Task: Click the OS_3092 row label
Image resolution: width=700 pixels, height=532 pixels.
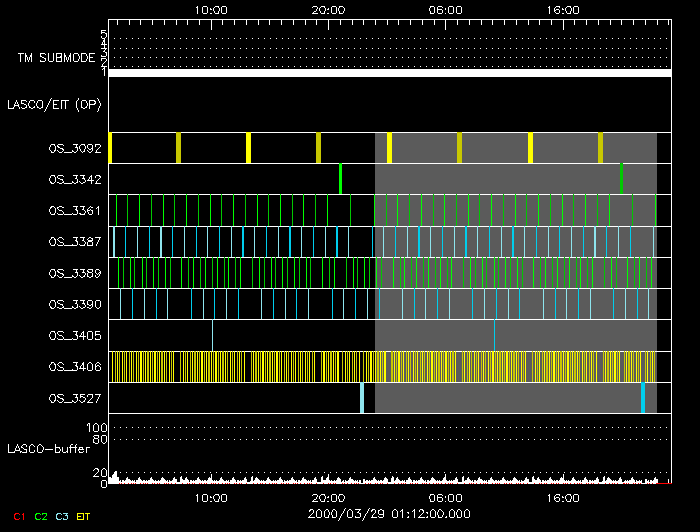Action: [75, 148]
